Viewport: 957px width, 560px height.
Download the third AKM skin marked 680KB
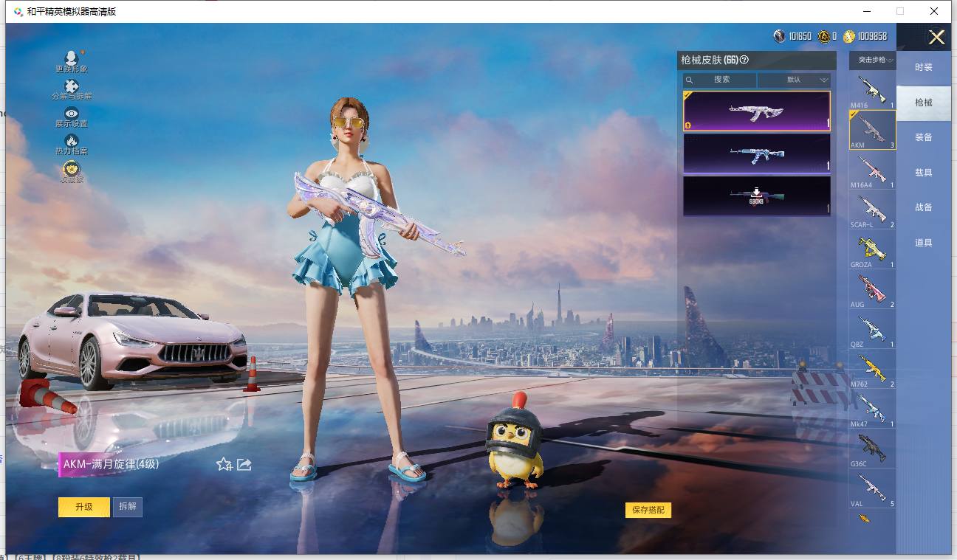[x=757, y=196]
